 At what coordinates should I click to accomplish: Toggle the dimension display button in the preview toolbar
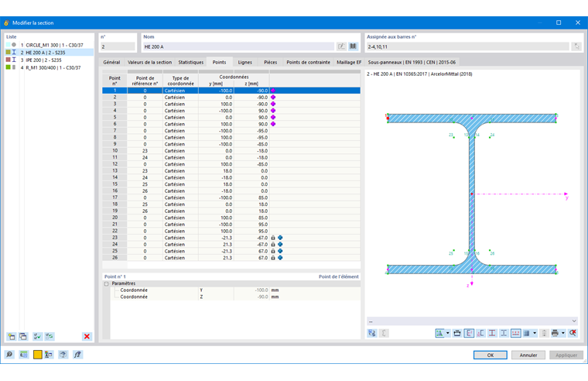click(469, 333)
